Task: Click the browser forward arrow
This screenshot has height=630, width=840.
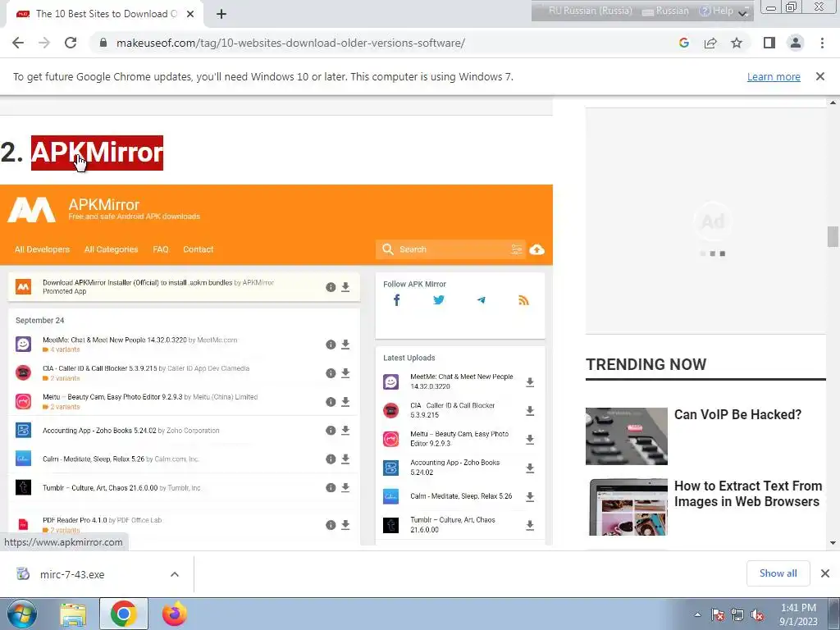Action: [44, 43]
